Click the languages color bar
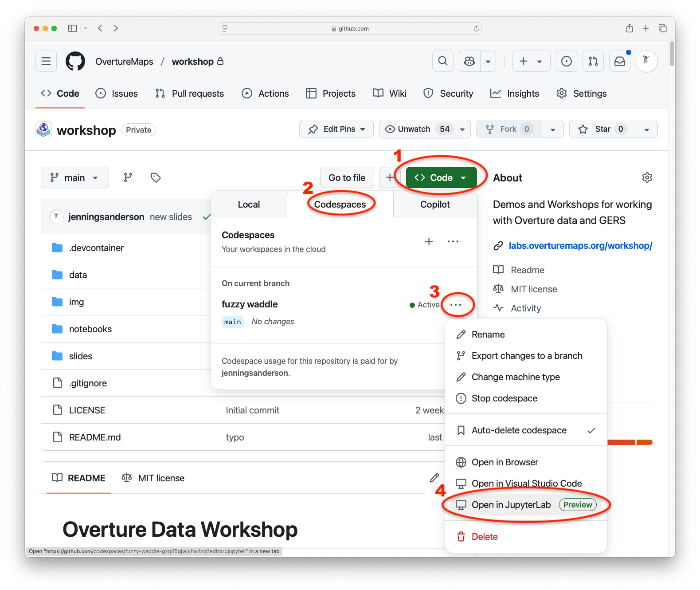Screen dimensions: 700x590 coord(630,442)
